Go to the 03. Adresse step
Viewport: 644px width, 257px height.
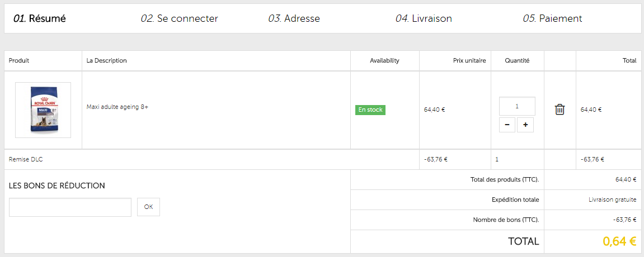[x=294, y=18]
